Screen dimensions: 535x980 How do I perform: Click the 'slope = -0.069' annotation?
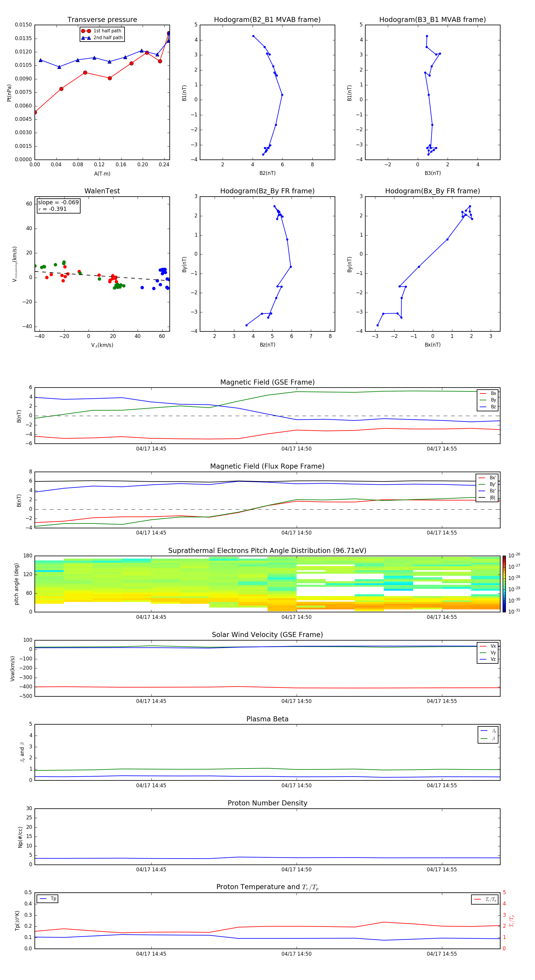pyautogui.click(x=58, y=203)
